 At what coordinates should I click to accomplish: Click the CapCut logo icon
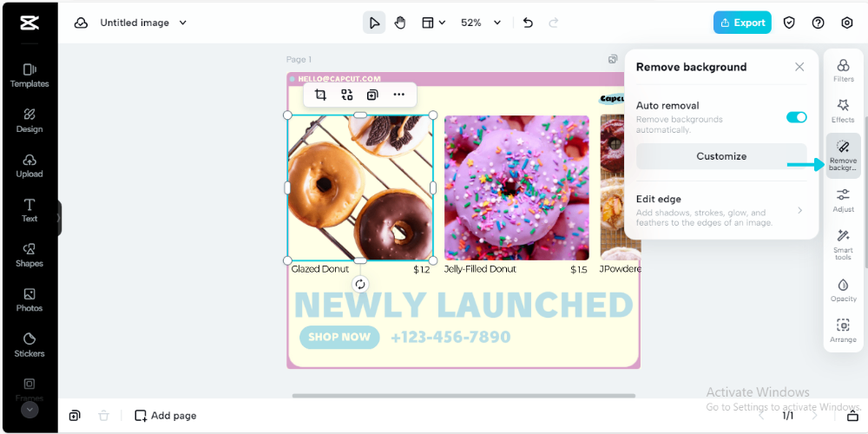29,23
